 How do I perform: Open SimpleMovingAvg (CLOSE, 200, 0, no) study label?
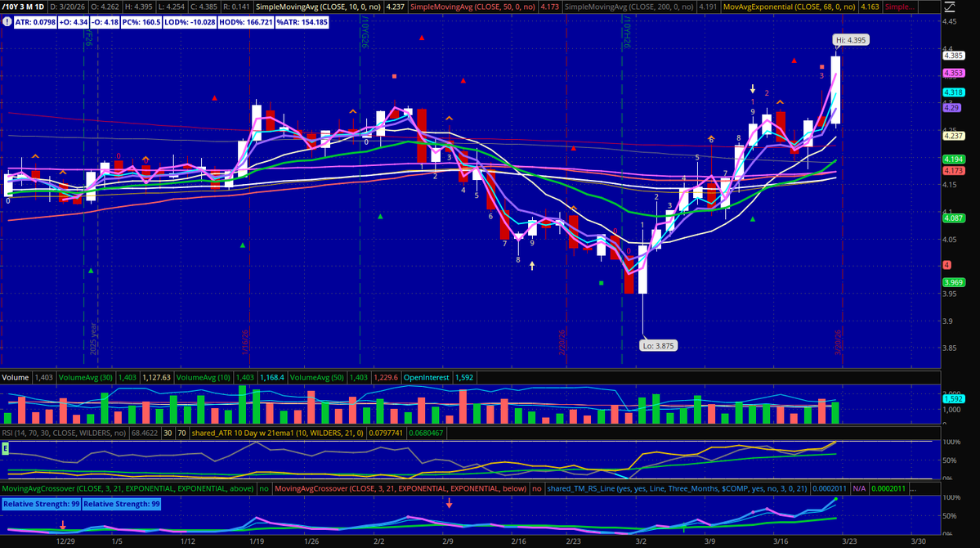click(x=629, y=7)
